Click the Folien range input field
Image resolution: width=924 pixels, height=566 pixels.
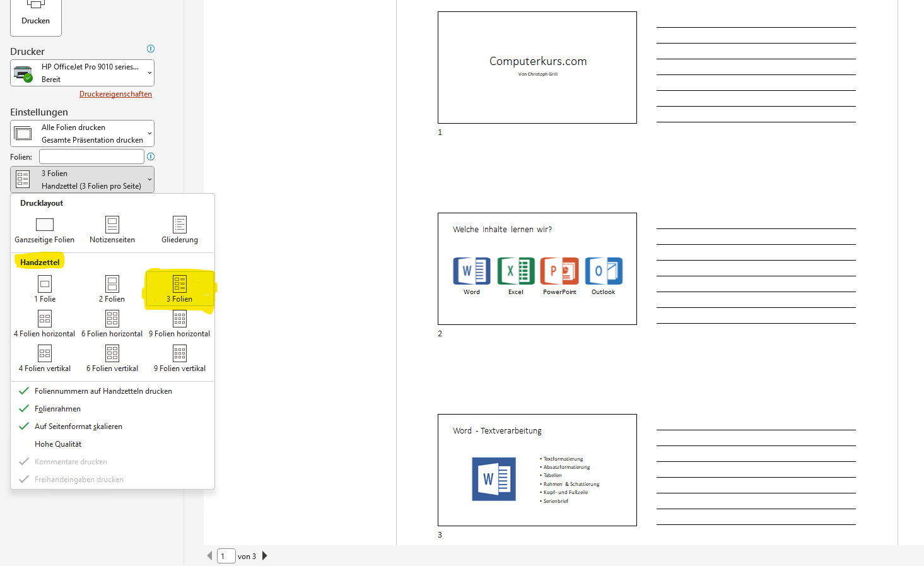pyautogui.click(x=91, y=156)
